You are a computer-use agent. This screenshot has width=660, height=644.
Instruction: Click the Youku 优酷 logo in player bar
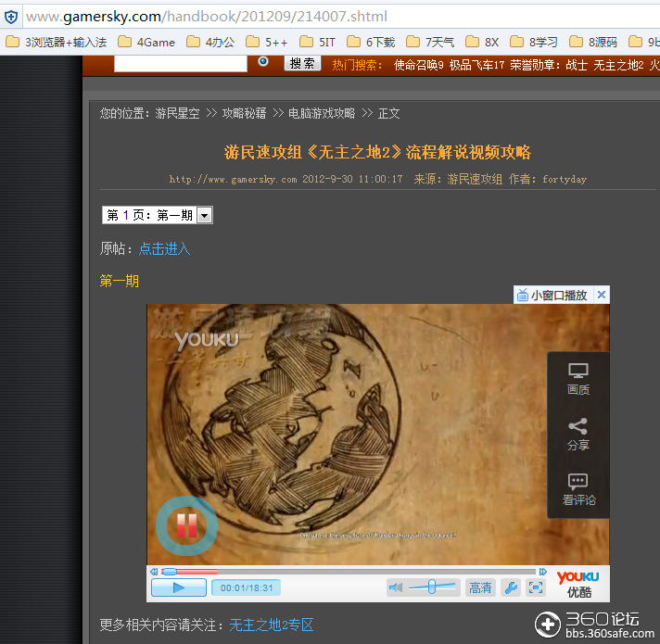[x=578, y=585]
